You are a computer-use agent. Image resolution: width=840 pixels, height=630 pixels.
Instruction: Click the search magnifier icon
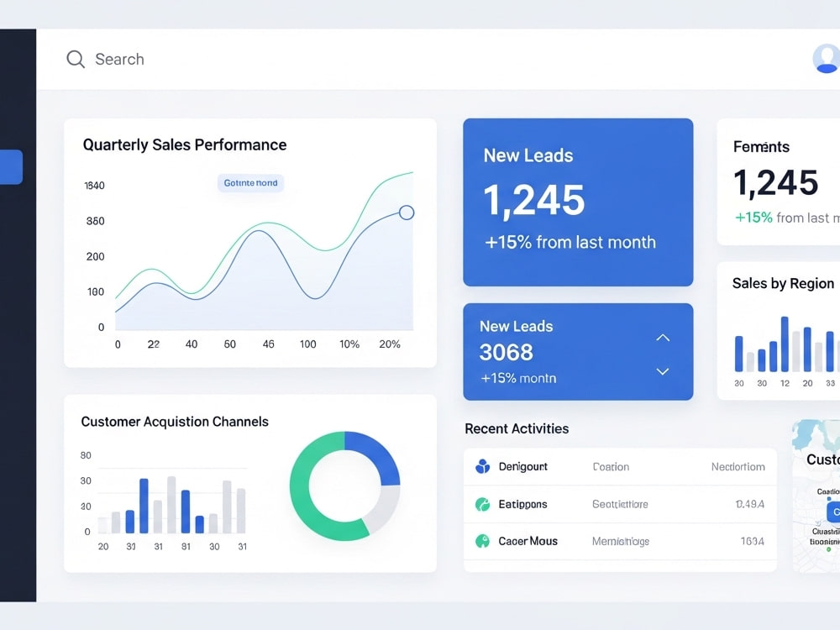(x=76, y=59)
